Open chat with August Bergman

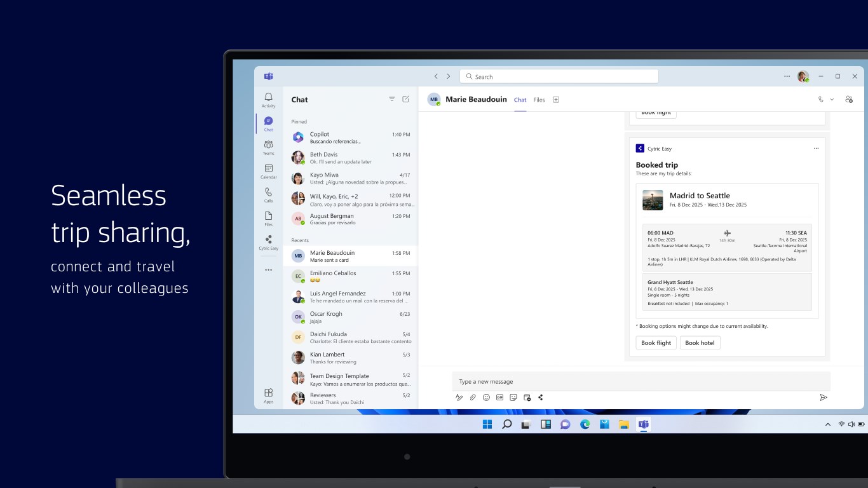coord(351,219)
